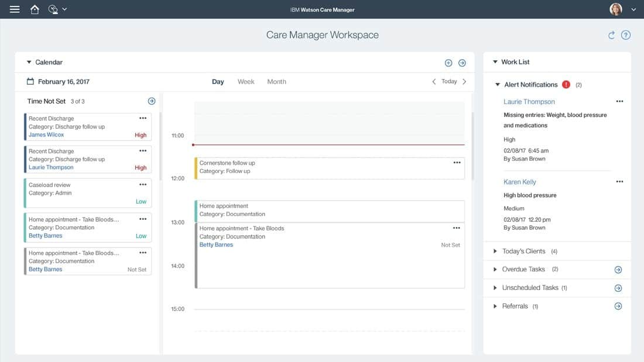This screenshot has width=644, height=362.
Task: Refresh the workspace with the reload icon
Action: pyautogui.click(x=612, y=35)
